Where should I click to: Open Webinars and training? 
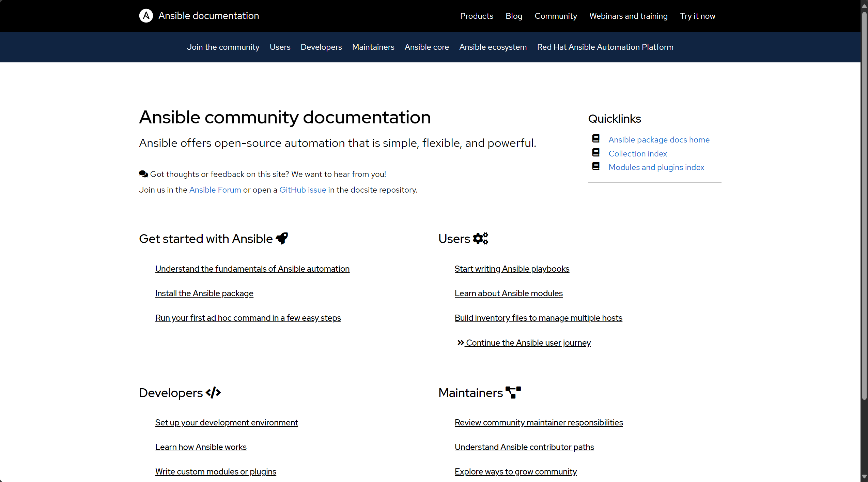click(629, 16)
